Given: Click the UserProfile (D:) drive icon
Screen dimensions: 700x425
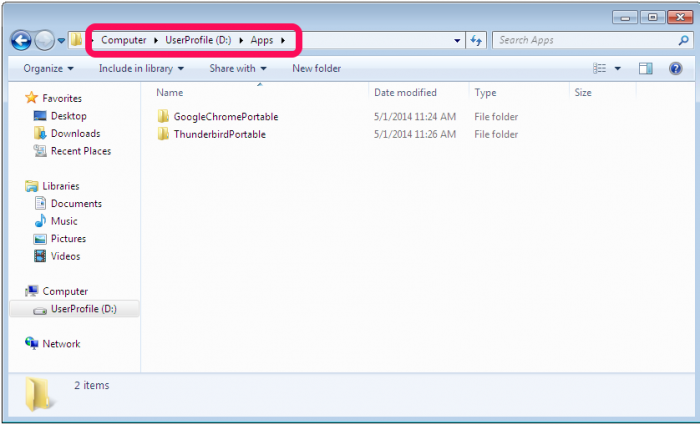Looking at the screenshot, I should point(40,310).
